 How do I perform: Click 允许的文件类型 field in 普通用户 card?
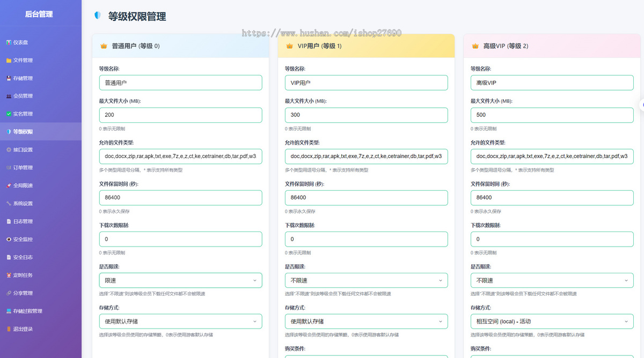point(180,156)
